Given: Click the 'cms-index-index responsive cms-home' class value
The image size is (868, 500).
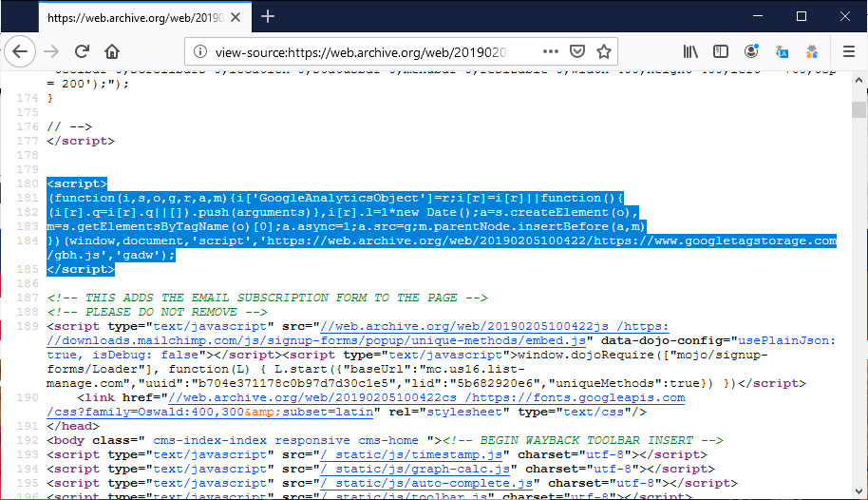Looking at the screenshot, I should click(x=286, y=440).
